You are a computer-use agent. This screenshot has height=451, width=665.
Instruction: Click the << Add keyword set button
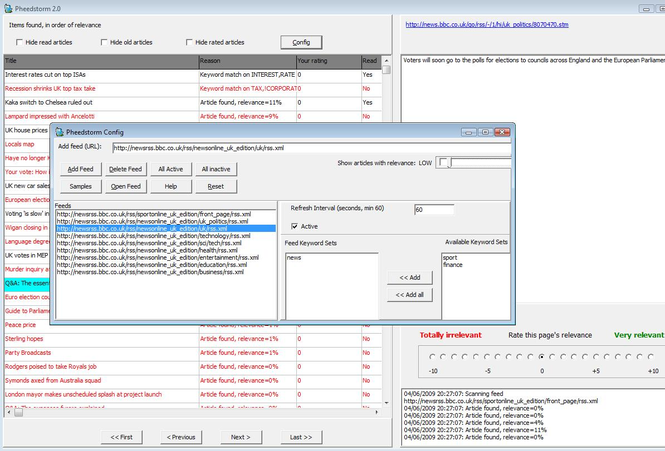pyautogui.click(x=410, y=277)
